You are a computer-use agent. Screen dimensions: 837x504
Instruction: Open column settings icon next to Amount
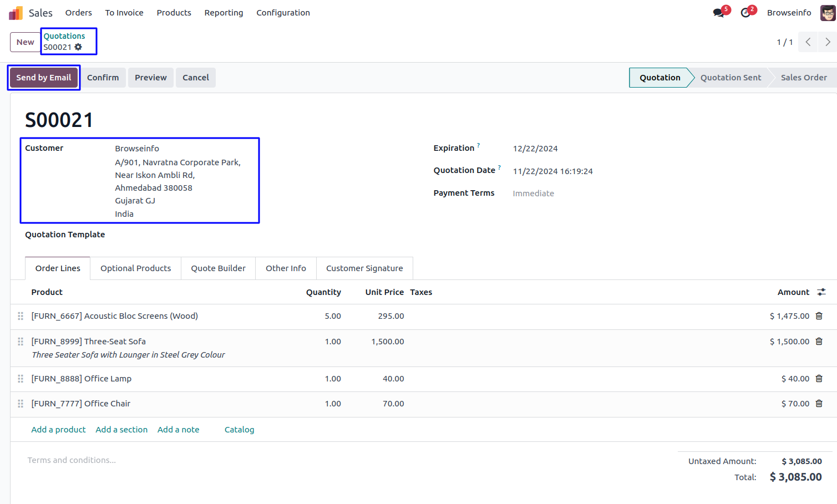click(821, 292)
